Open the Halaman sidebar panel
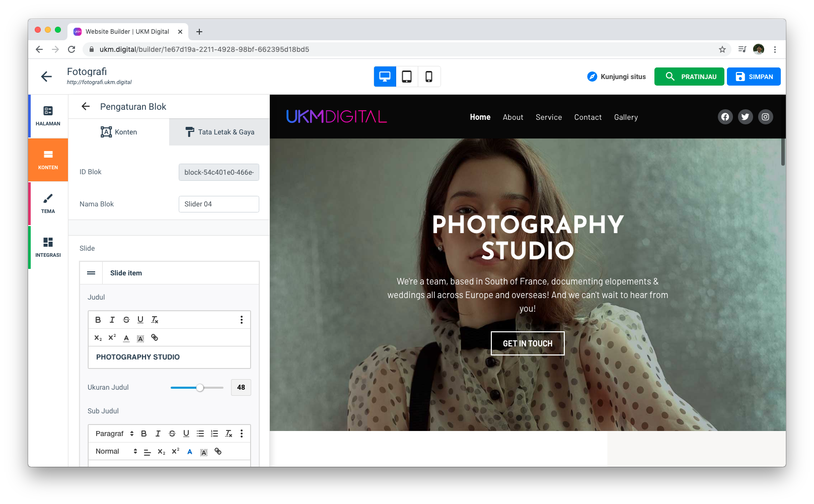Viewport: 814px width, 504px height. [48, 116]
